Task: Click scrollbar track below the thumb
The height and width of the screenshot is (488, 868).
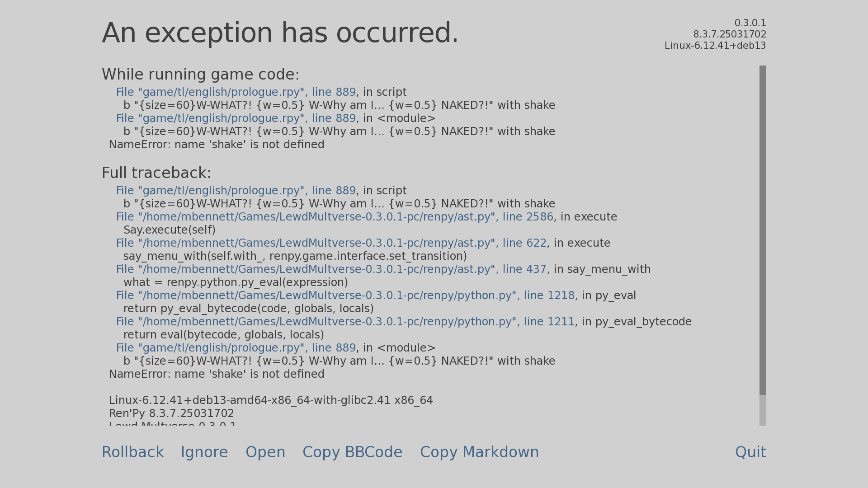Action: click(x=763, y=410)
